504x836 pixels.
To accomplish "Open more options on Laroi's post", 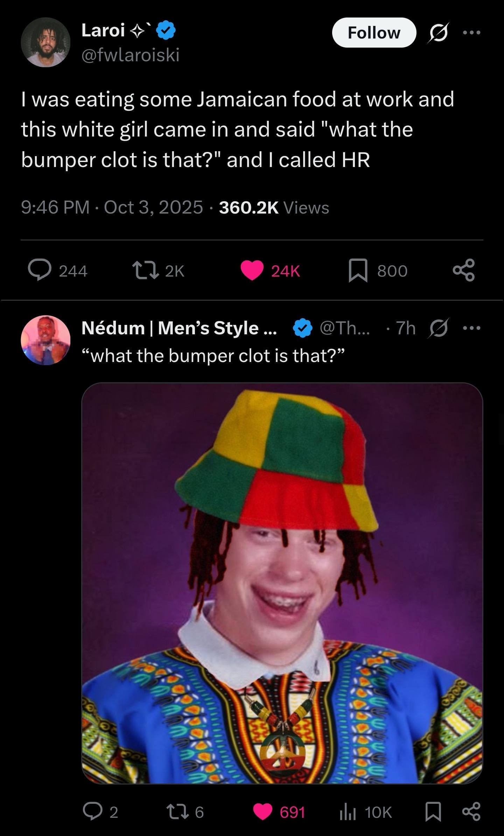I will tap(471, 33).
